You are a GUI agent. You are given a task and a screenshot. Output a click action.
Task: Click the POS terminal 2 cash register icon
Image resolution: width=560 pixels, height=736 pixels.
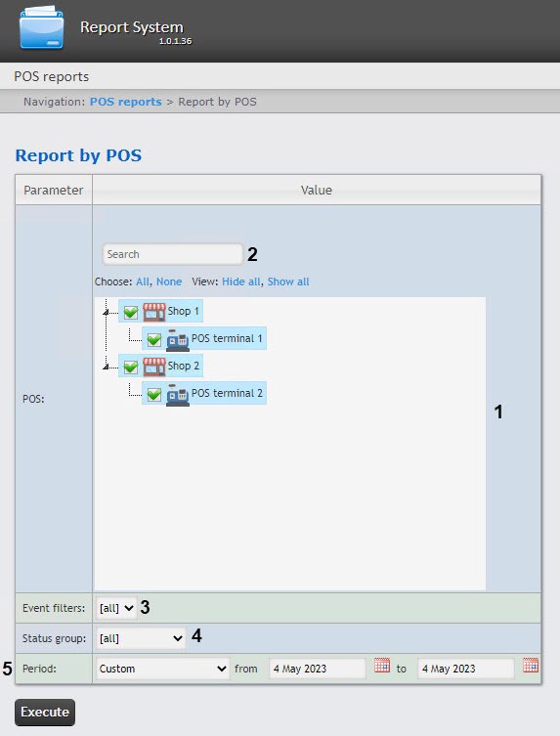(178, 394)
